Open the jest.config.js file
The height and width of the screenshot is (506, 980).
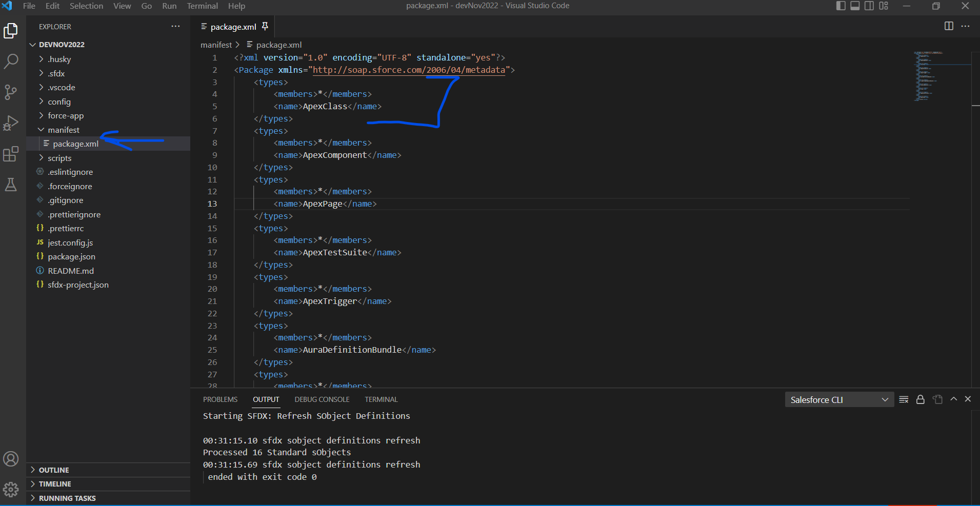point(108,242)
